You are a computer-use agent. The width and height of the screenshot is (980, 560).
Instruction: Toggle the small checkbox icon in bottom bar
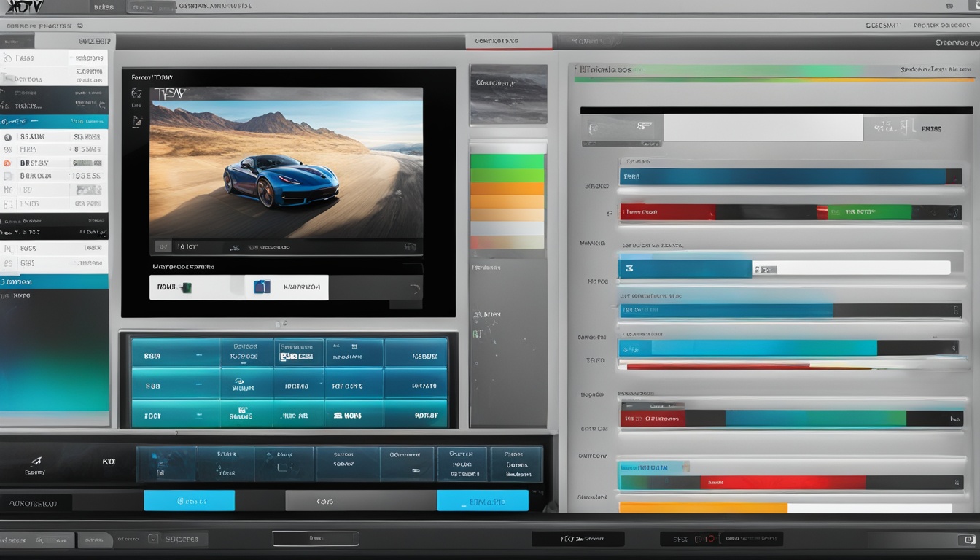153,540
